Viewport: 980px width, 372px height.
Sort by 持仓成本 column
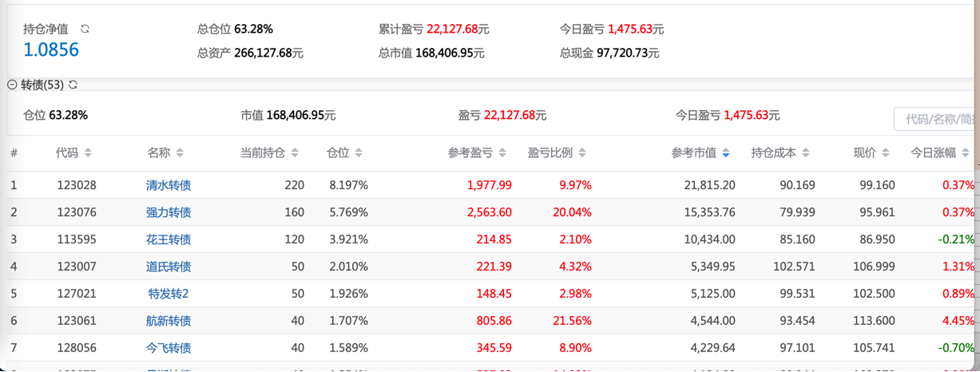[806, 152]
